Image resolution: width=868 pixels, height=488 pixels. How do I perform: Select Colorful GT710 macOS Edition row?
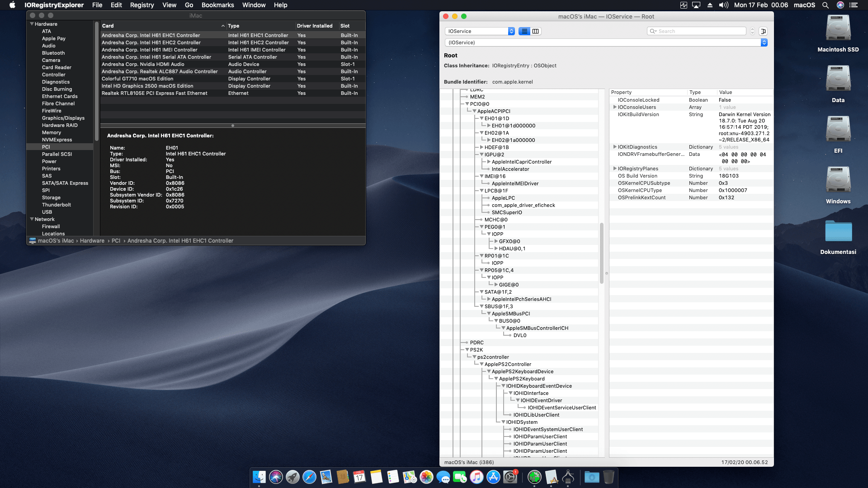pyautogui.click(x=232, y=79)
